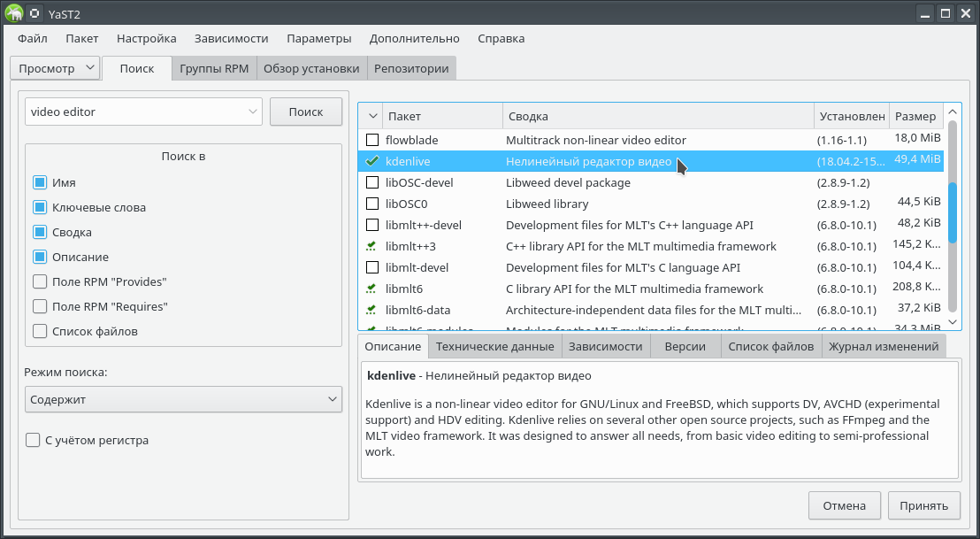Click package list scroll up arrow

pyautogui.click(x=953, y=112)
